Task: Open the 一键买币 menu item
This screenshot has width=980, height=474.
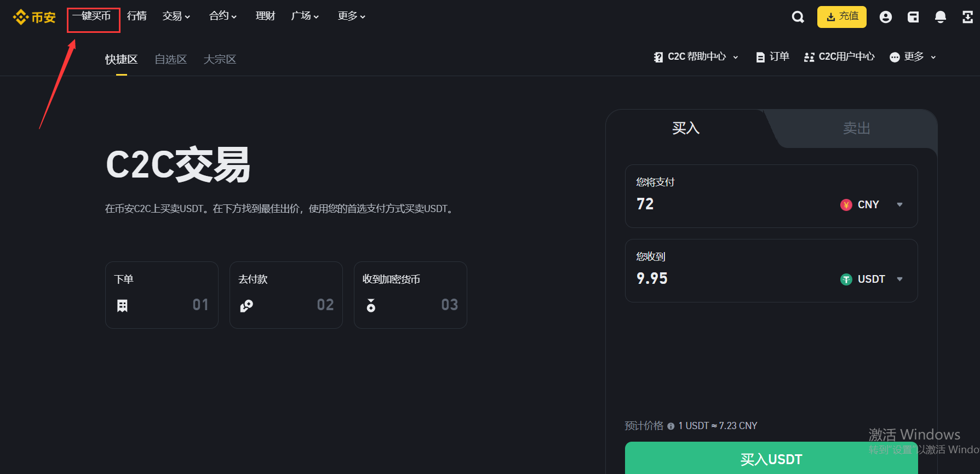Action: (x=91, y=16)
